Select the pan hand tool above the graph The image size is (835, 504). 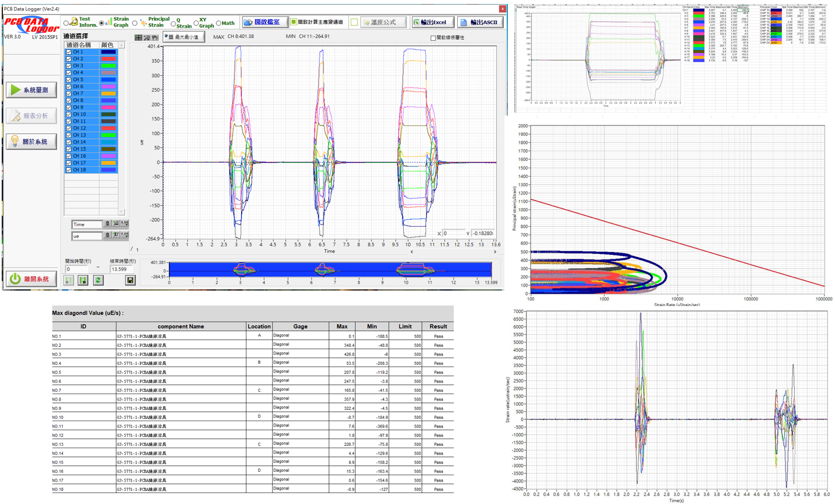154,37
